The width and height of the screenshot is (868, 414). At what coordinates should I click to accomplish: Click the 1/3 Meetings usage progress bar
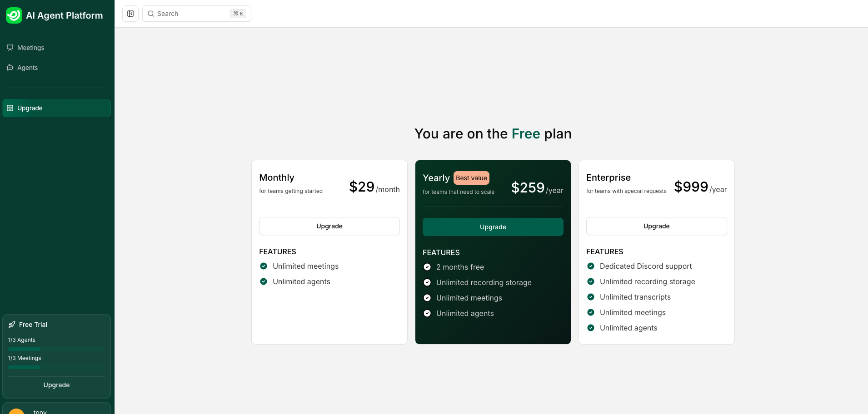(56, 367)
